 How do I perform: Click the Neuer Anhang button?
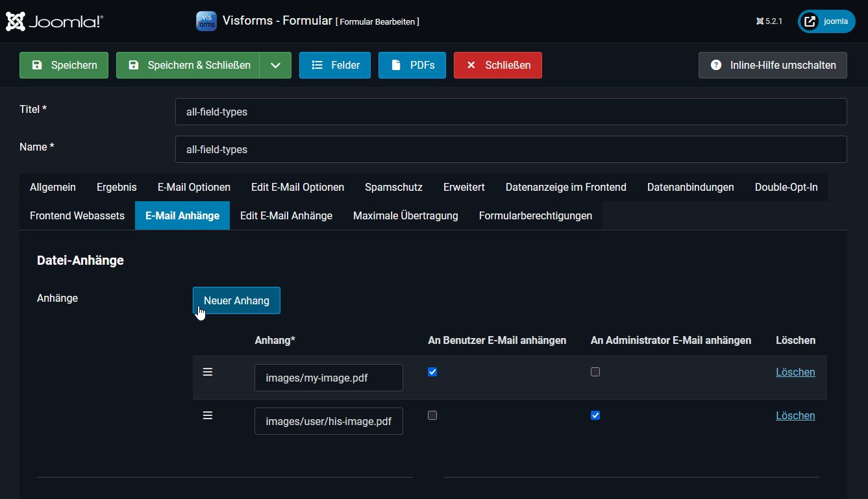tap(236, 300)
